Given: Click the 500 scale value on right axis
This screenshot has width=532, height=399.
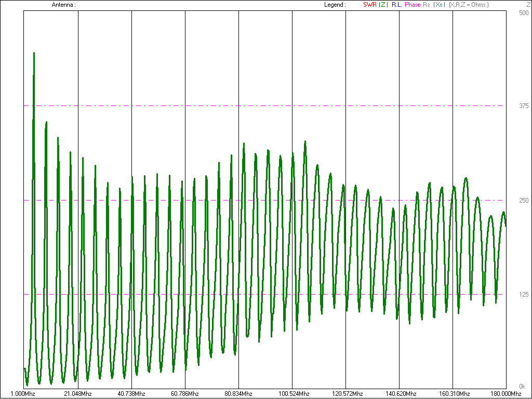Looking at the screenshot, I should coord(524,12).
